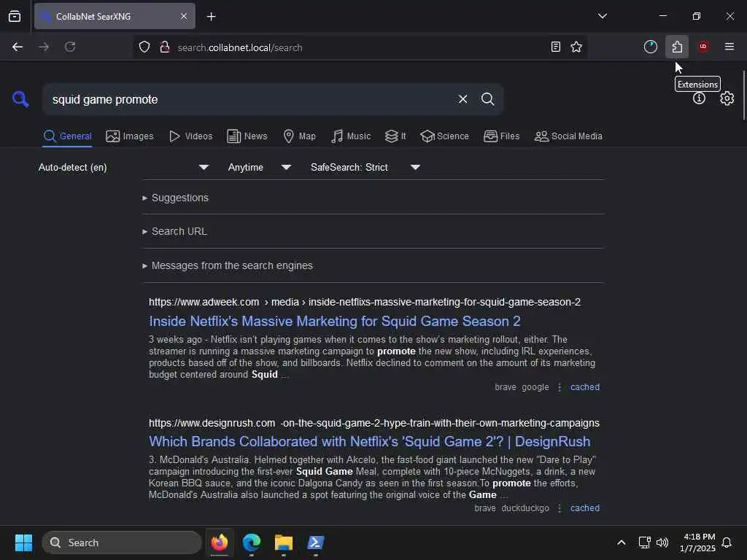Close the CollabNet SearXNG tab
Screen dimensions: 747x560
coord(184,17)
